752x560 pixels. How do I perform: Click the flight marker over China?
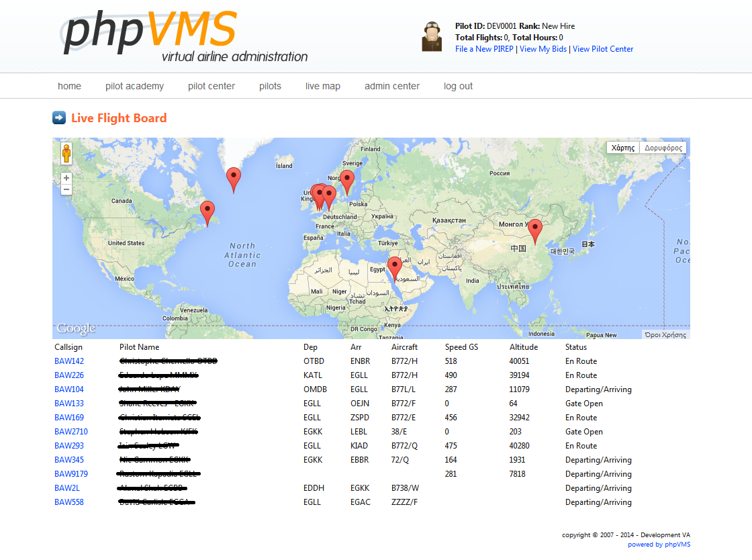(534, 232)
